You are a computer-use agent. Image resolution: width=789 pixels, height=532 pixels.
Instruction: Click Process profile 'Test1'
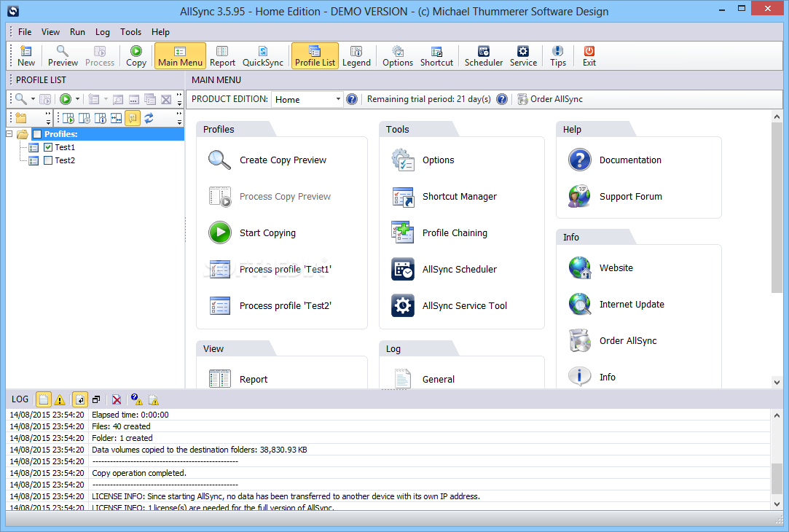click(x=270, y=269)
